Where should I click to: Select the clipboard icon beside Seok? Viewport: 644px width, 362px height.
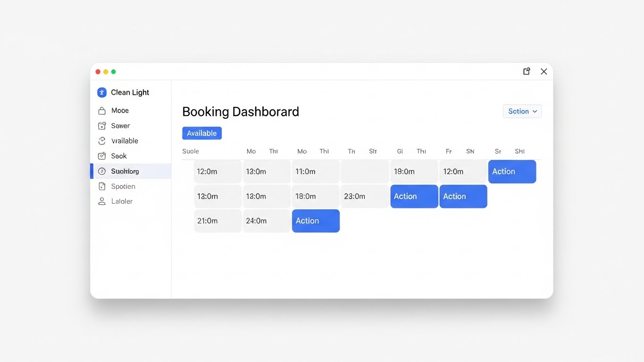pyautogui.click(x=101, y=156)
